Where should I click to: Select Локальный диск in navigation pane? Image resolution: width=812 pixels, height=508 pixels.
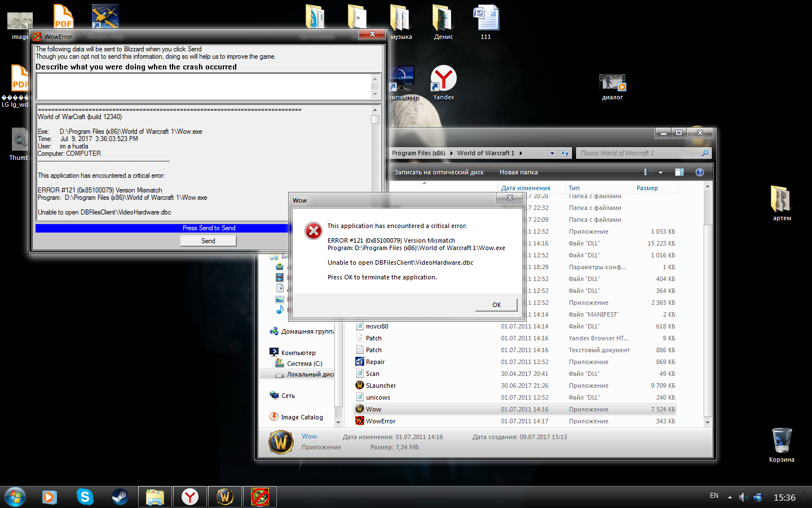[304, 374]
